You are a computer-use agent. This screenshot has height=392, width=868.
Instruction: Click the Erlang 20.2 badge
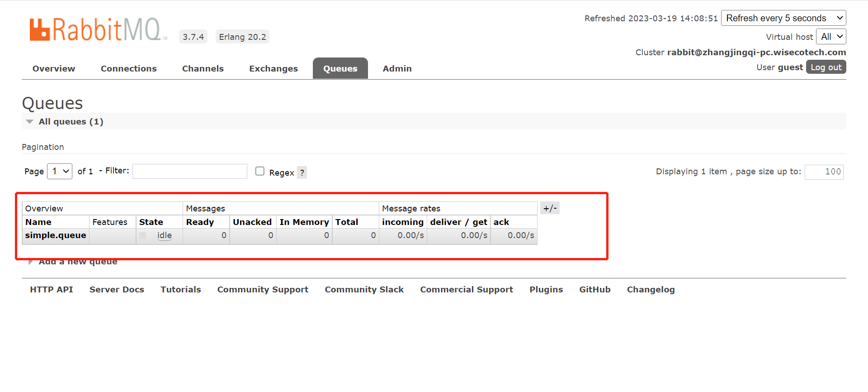[242, 37]
